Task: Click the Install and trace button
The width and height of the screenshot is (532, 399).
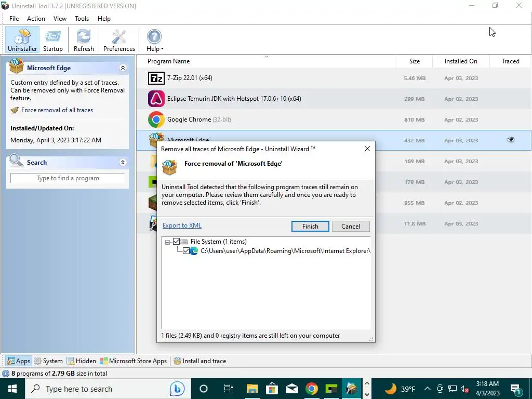Action: [x=200, y=361]
